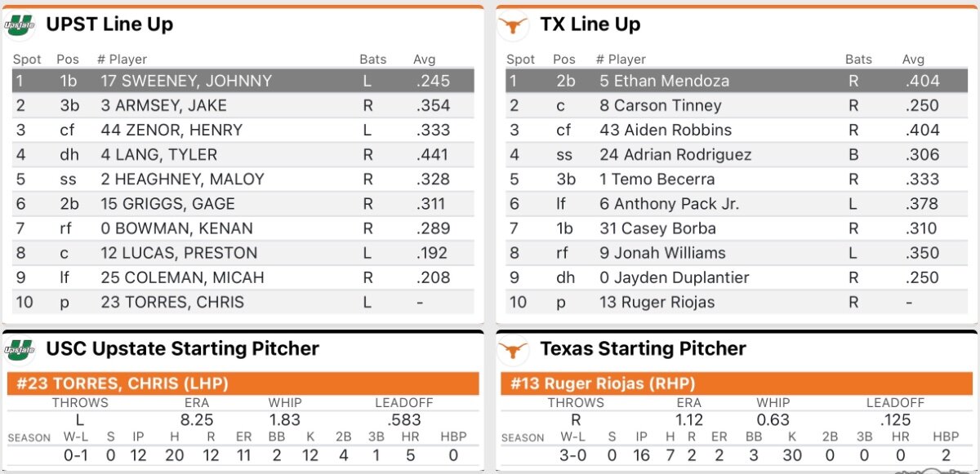Select Aiden Robbins in the TX lineup
980x474 pixels.
click(666, 130)
